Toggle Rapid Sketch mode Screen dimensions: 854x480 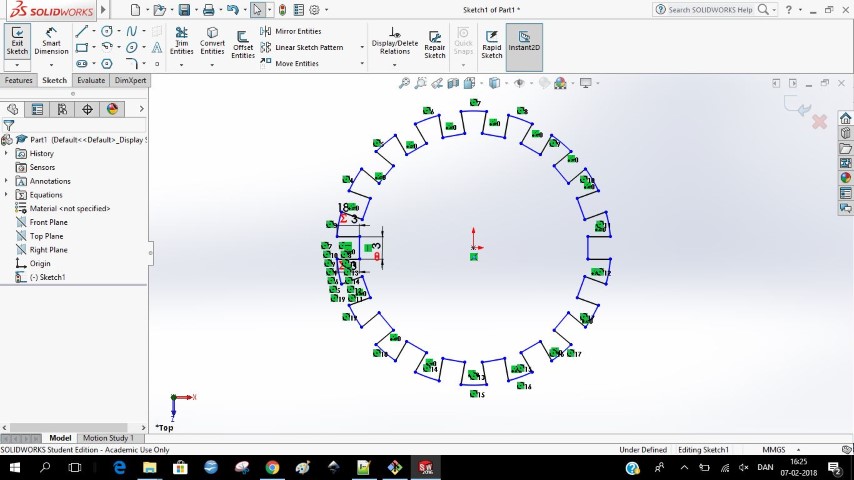pyautogui.click(x=492, y=44)
